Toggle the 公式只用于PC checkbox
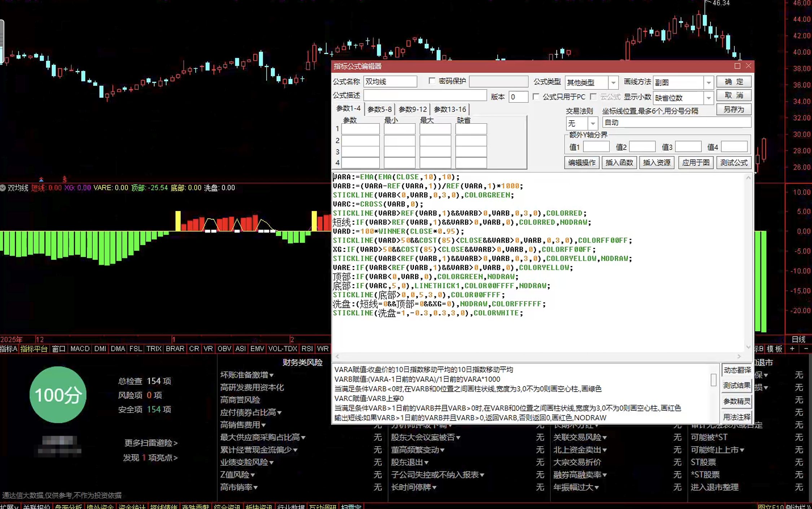 tap(536, 97)
